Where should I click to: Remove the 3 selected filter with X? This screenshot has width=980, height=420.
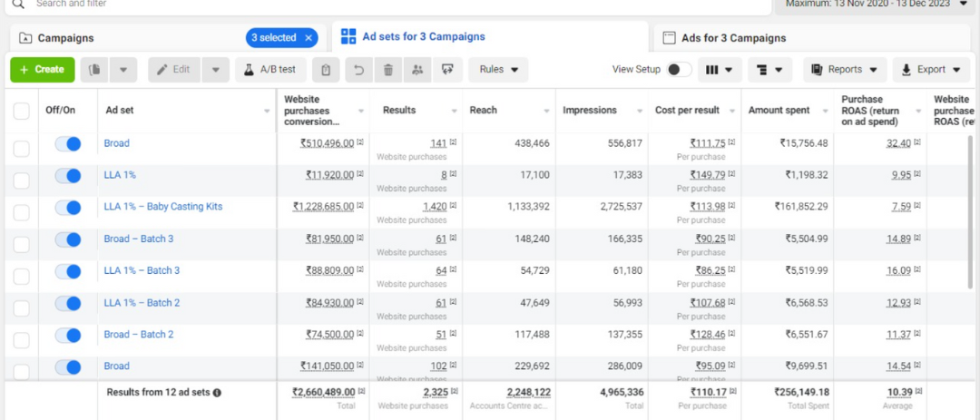(x=309, y=38)
